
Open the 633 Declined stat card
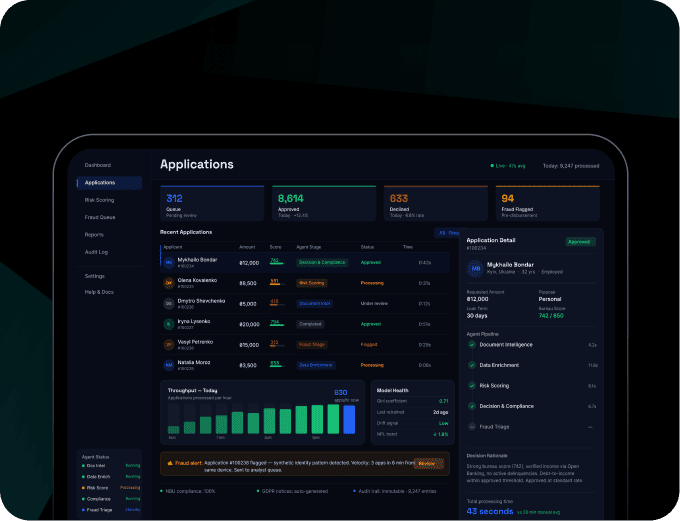point(436,203)
